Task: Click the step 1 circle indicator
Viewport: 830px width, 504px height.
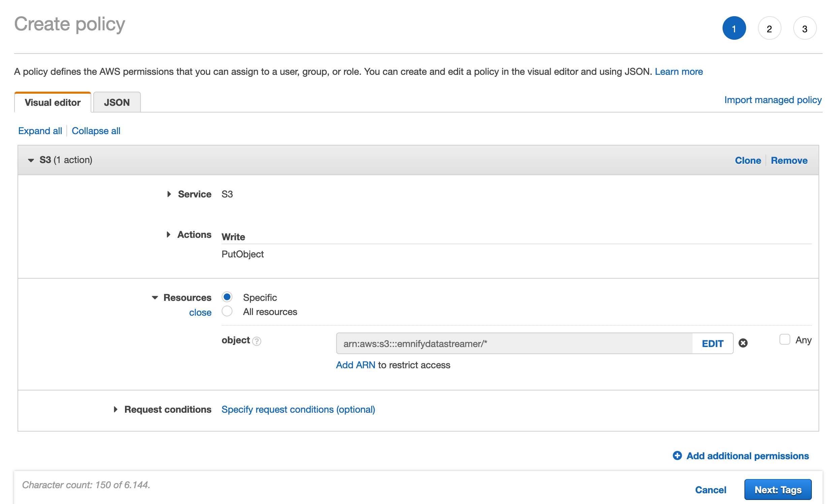Action: click(734, 28)
